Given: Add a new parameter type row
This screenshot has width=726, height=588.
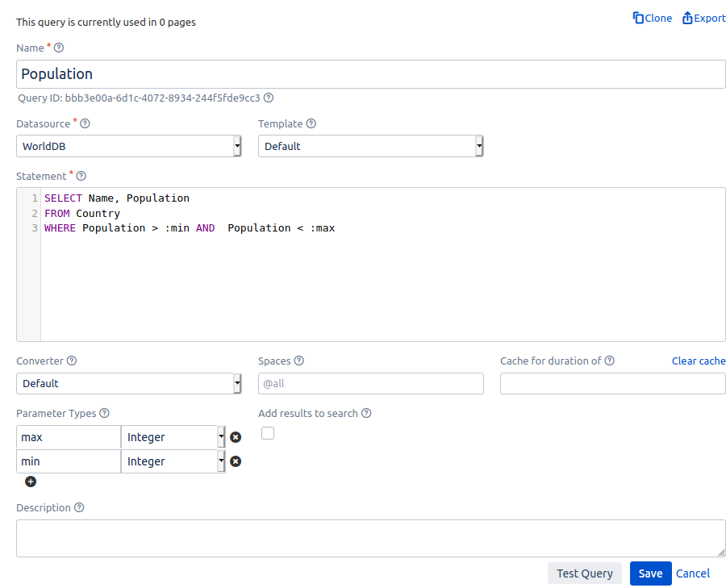Looking at the screenshot, I should (31, 482).
